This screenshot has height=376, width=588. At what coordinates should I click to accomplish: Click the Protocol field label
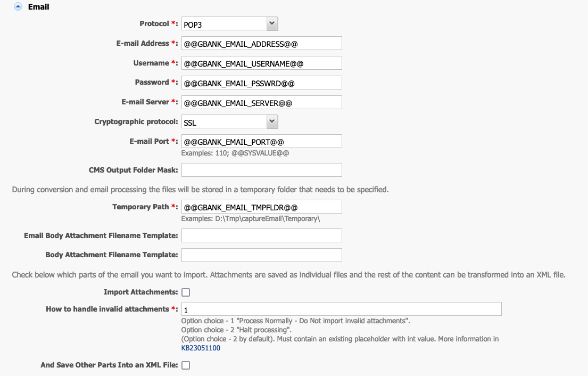(159, 23)
